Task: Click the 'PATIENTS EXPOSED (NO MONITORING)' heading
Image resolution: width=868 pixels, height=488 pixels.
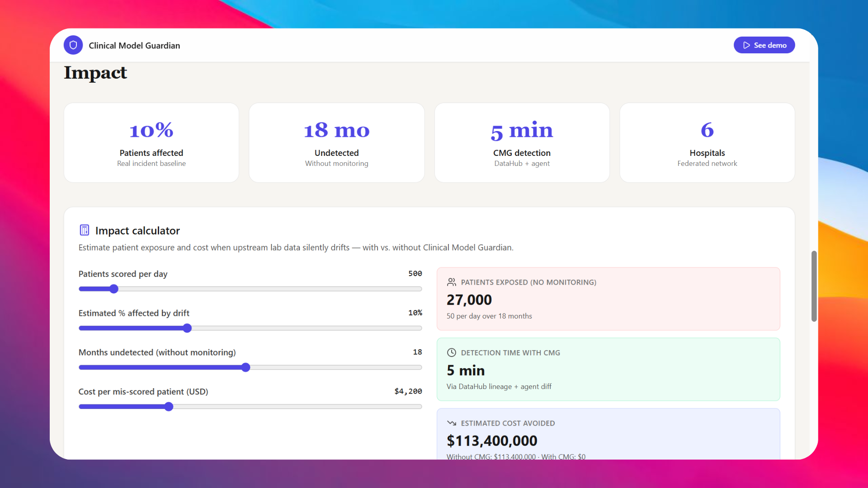Action: (x=528, y=282)
